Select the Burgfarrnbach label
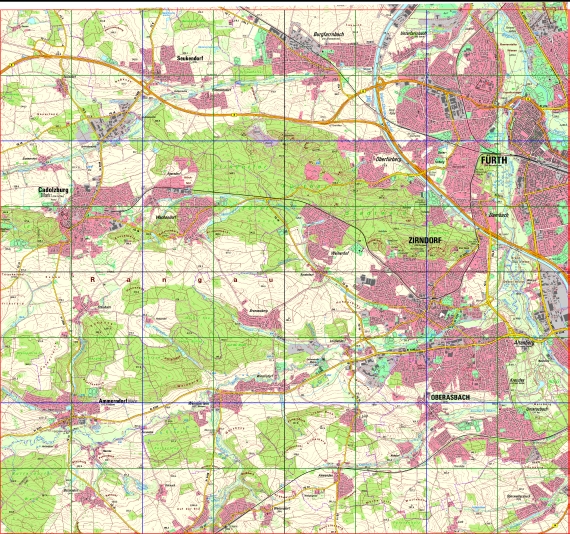Viewport: 570px width, 534px height. [x=329, y=34]
